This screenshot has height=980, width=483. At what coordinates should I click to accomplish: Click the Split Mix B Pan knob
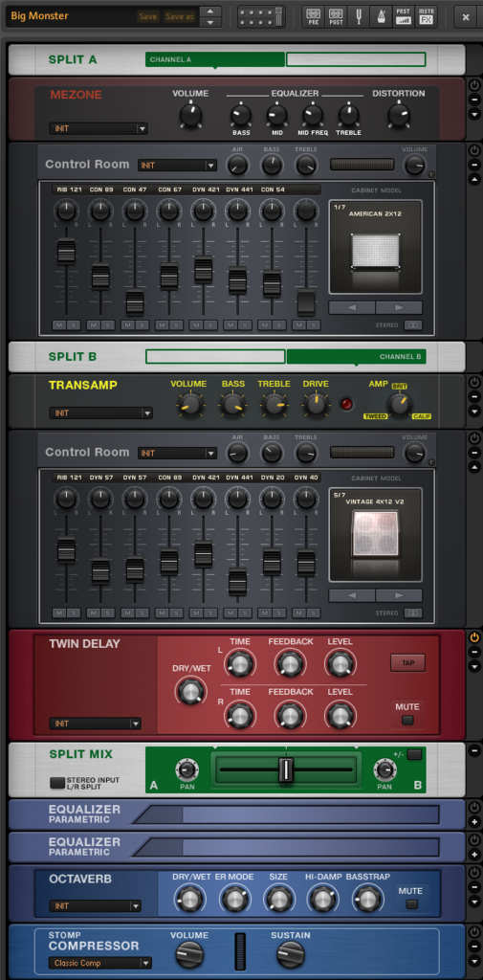point(384,769)
